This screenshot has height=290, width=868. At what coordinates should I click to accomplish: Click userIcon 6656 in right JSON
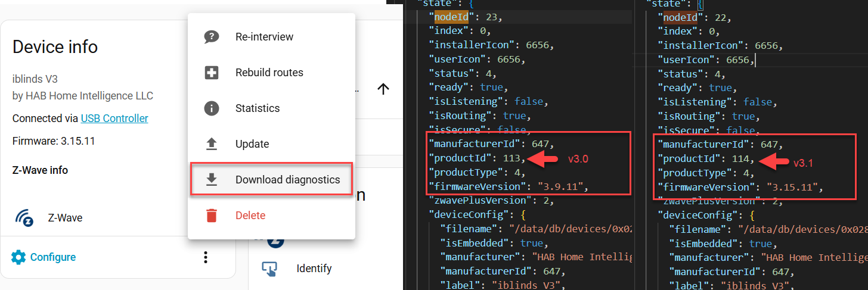706,60
